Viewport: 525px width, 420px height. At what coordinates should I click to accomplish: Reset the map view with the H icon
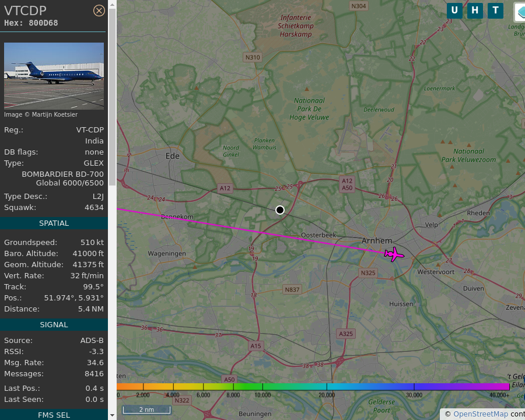tap(475, 10)
